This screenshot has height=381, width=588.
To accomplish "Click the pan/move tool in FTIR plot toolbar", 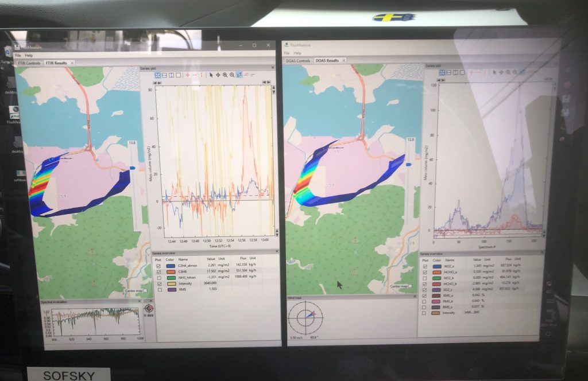I will click(x=218, y=75).
